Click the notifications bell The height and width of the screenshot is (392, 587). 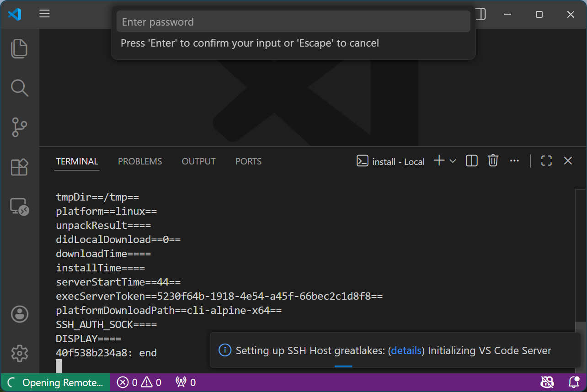pyautogui.click(x=573, y=382)
